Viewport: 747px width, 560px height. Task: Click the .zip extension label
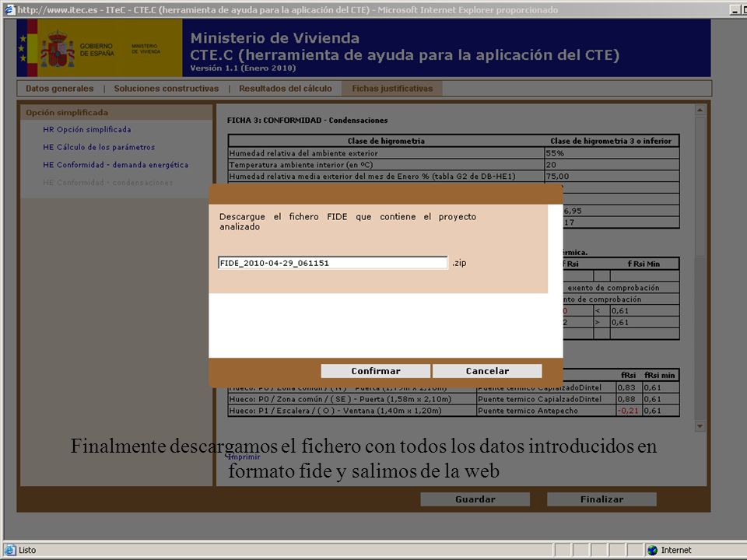(459, 263)
